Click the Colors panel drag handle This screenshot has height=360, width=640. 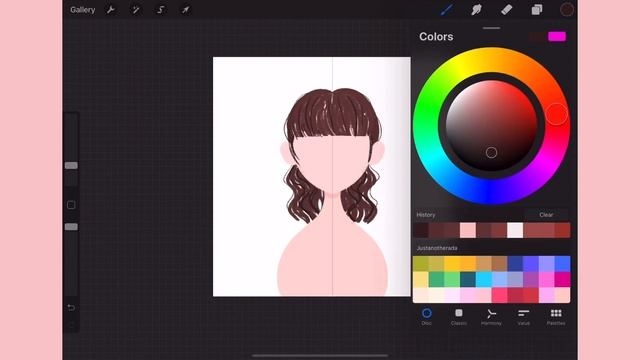(491, 28)
